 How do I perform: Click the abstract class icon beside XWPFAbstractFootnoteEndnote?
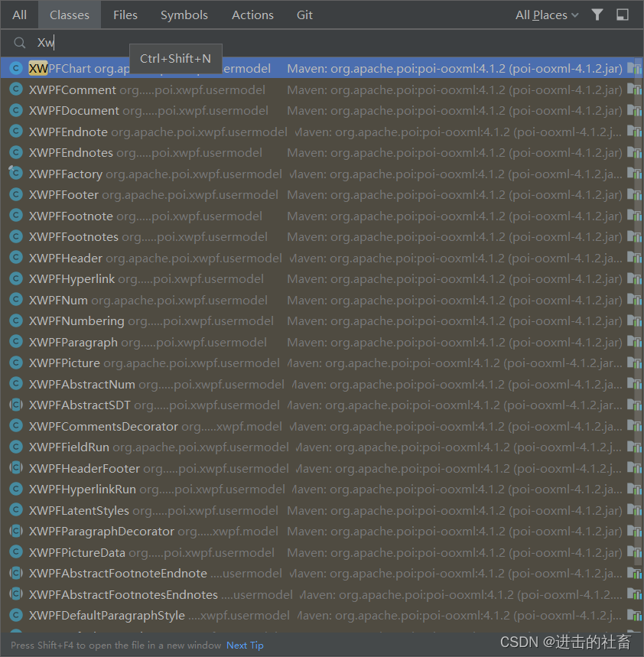pyautogui.click(x=16, y=573)
